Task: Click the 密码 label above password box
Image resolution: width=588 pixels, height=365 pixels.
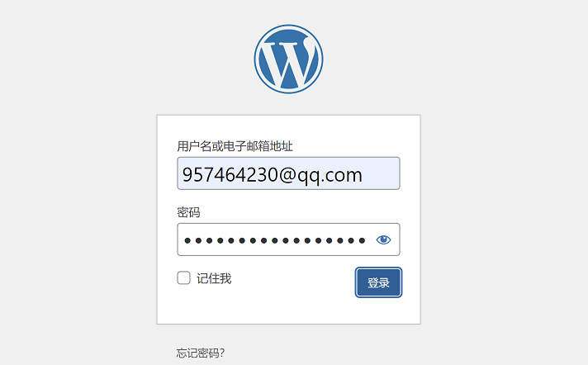Action: [x=188, y=212]
